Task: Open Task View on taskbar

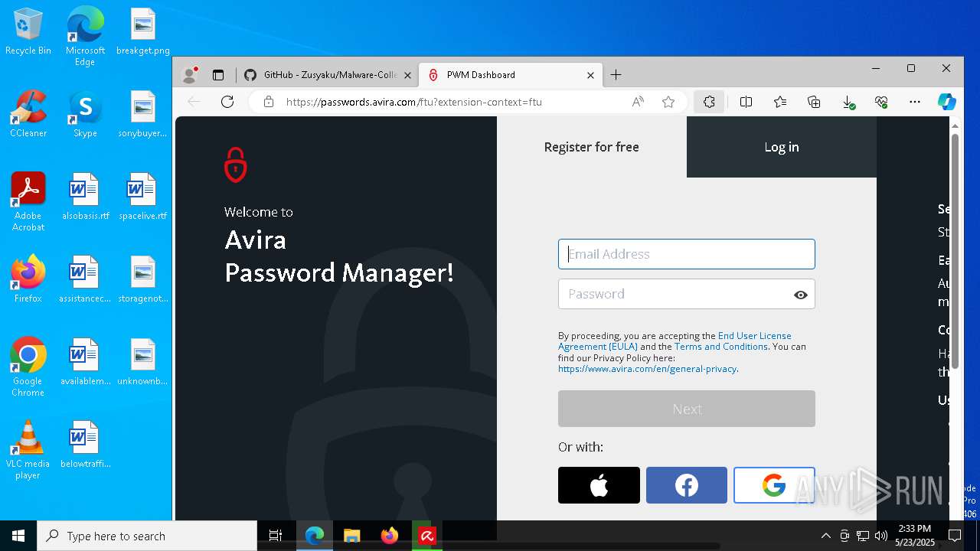Action: tap(276, 536)
